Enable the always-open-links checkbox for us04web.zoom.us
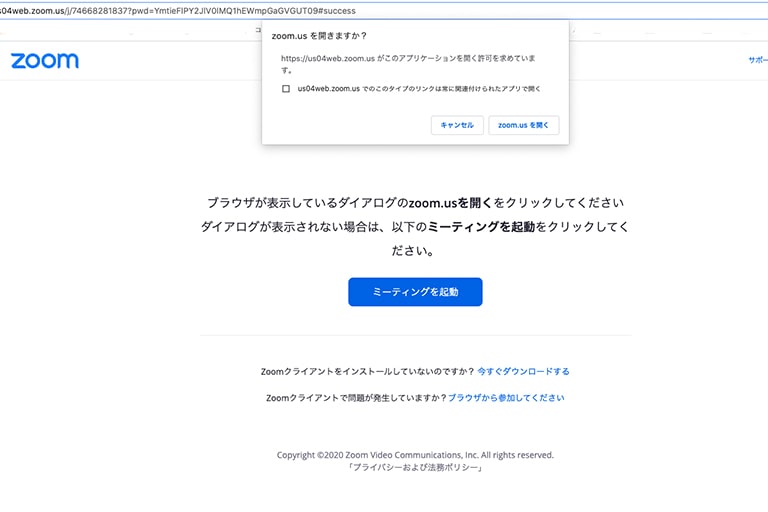 (286, 89)
